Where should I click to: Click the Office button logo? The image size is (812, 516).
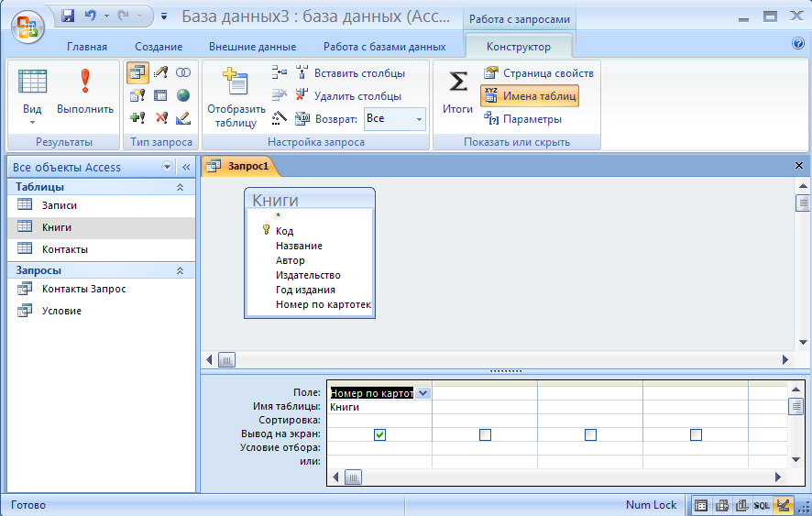click(x=27, y=26)
